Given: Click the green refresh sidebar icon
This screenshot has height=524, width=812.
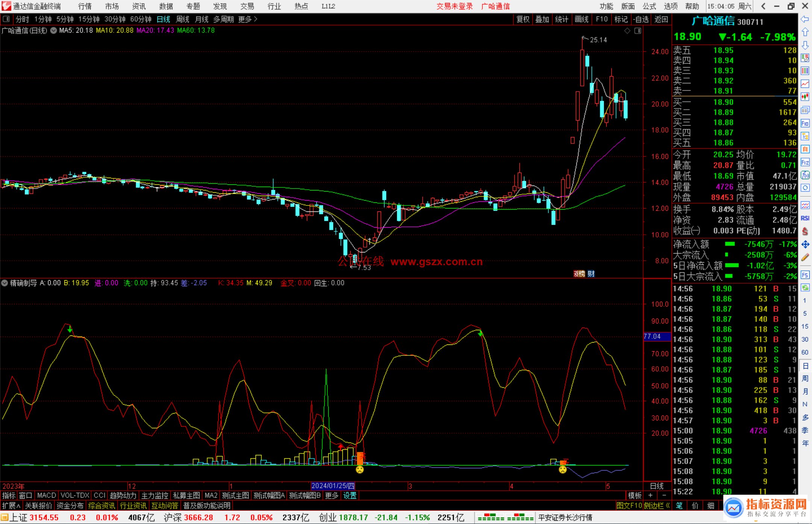Looking at the screenshot, I should (x=805, y=288).
